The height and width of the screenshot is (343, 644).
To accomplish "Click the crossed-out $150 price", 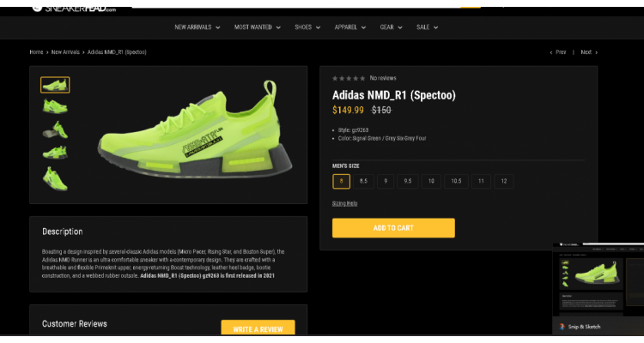I will click(x=381, y=110).
